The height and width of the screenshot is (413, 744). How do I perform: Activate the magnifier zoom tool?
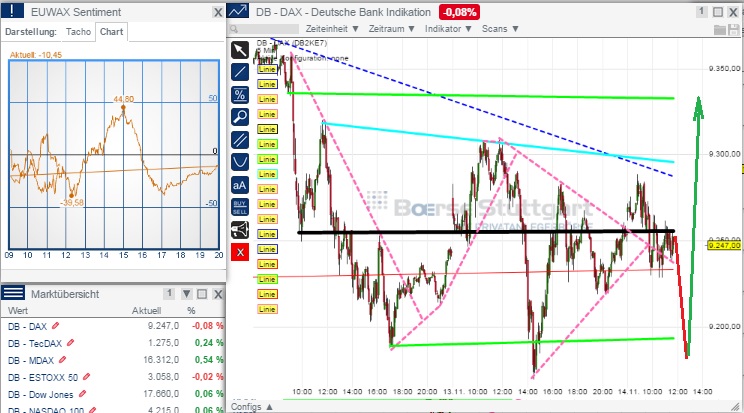(240, 117)
